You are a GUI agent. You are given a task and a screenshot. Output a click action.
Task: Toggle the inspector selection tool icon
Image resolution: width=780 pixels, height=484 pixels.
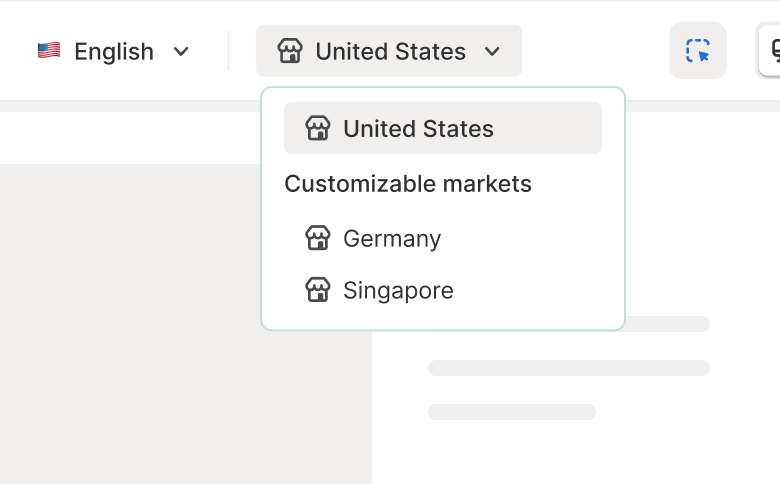697,50
